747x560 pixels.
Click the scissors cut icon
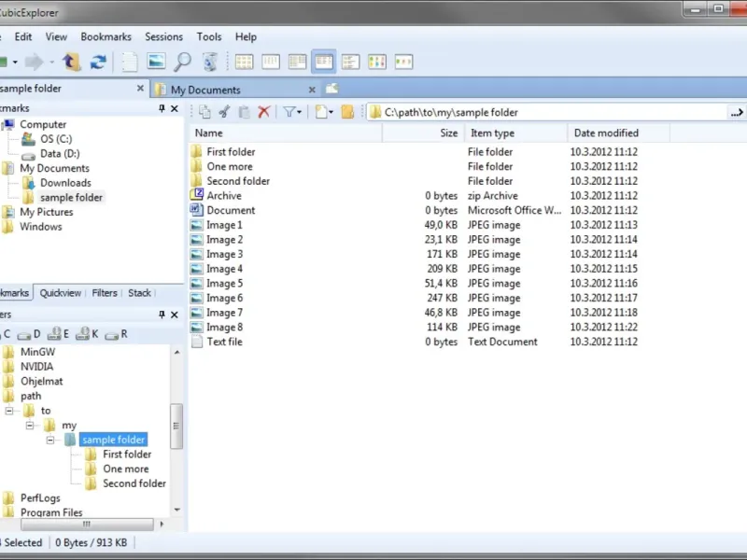coord(224,112)
